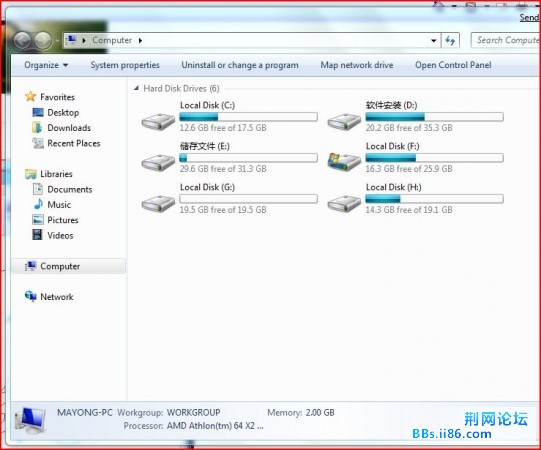
Task: Click the D: drive usage bar
Action: click(x=434, y=117)
